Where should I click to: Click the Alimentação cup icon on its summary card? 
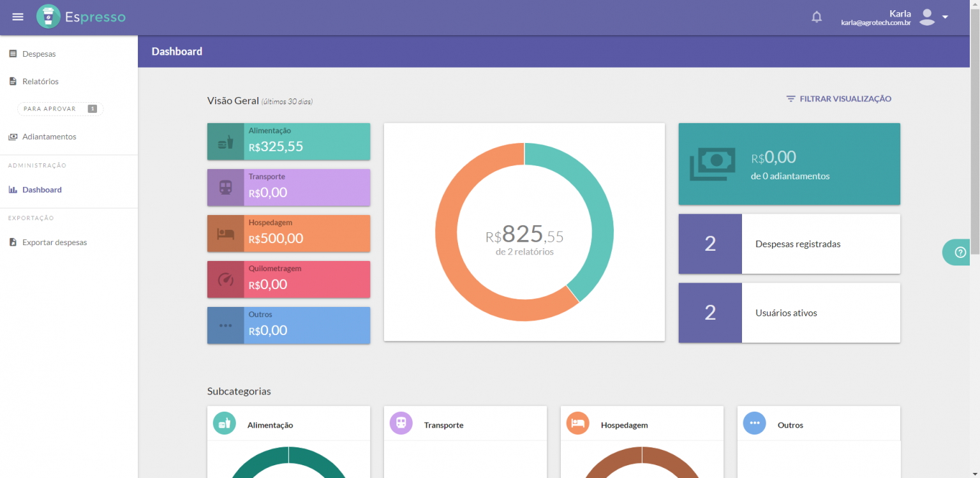pyautogui.click(x=225, y=141)
